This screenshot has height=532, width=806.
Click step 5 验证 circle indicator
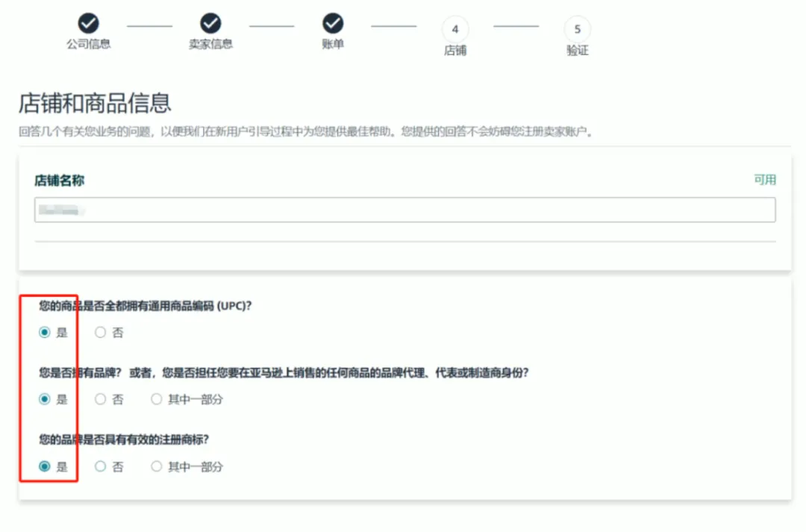577,28
